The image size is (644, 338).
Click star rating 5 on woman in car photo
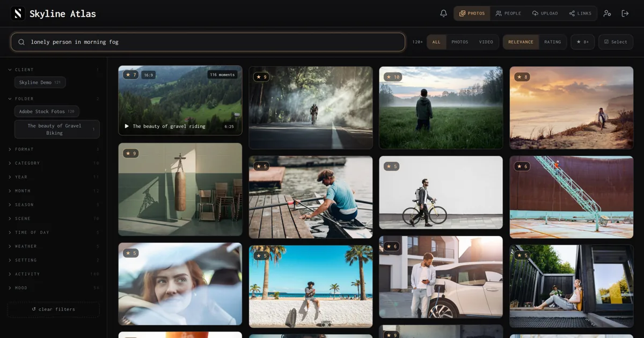click(x=131, y=253)
